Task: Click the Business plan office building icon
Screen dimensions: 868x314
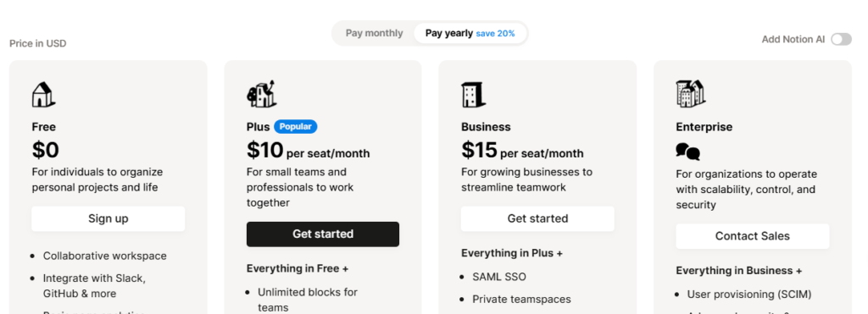Action: (473, 95)
